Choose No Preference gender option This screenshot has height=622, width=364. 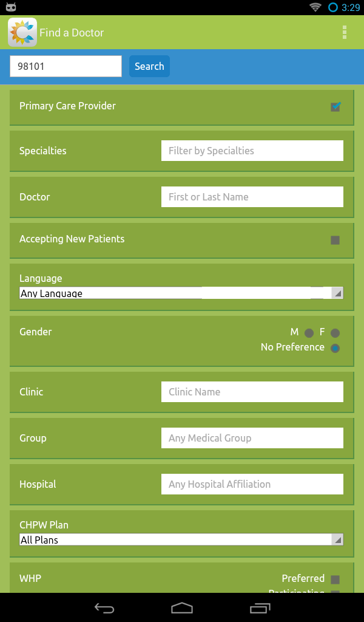[x=335, y=348]
